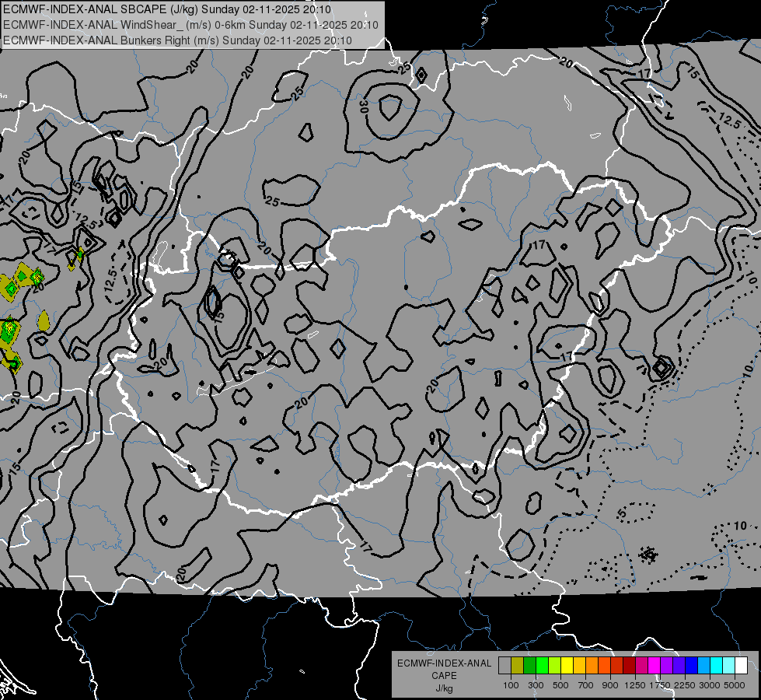Image resolution: width=761 pixels, height=700 pixels.
Task: Click the gray legend swatch below 100
Action: 504,666
